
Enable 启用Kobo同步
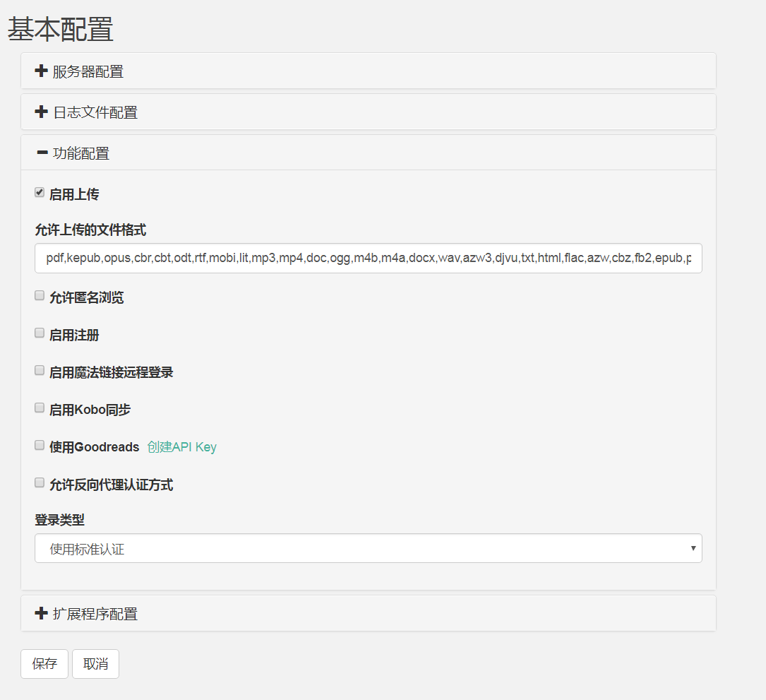[x=39, y=407]
